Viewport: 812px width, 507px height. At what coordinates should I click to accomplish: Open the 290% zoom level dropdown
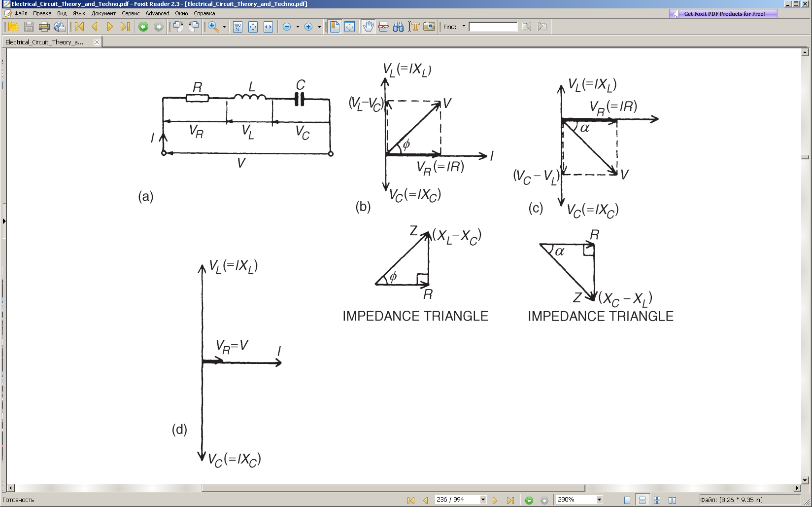click(x=600, y=500)
